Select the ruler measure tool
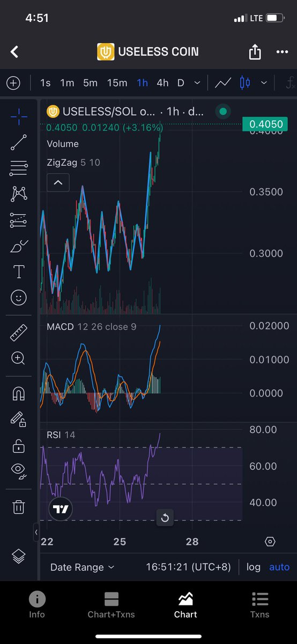The width and height of the screenshot is (297, 644). click(x=19, y=332)
